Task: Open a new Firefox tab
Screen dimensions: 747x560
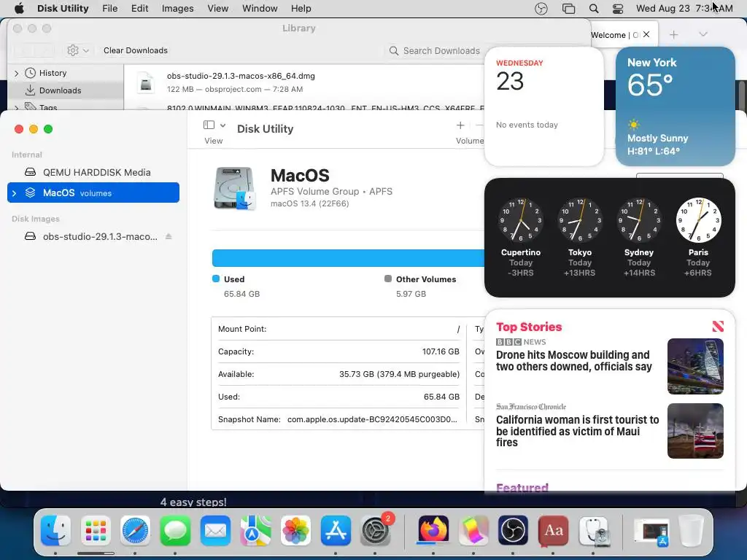Action: [x=673, y=35]
